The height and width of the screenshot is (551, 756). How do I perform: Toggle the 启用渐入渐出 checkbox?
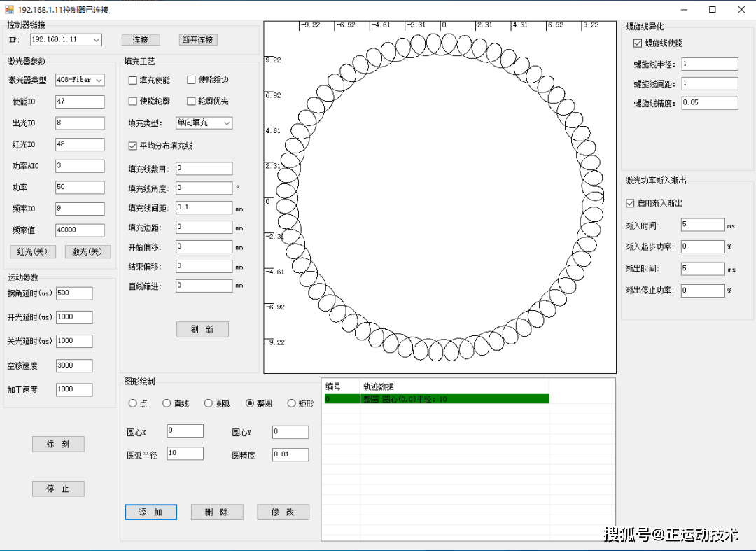[629, 204]
